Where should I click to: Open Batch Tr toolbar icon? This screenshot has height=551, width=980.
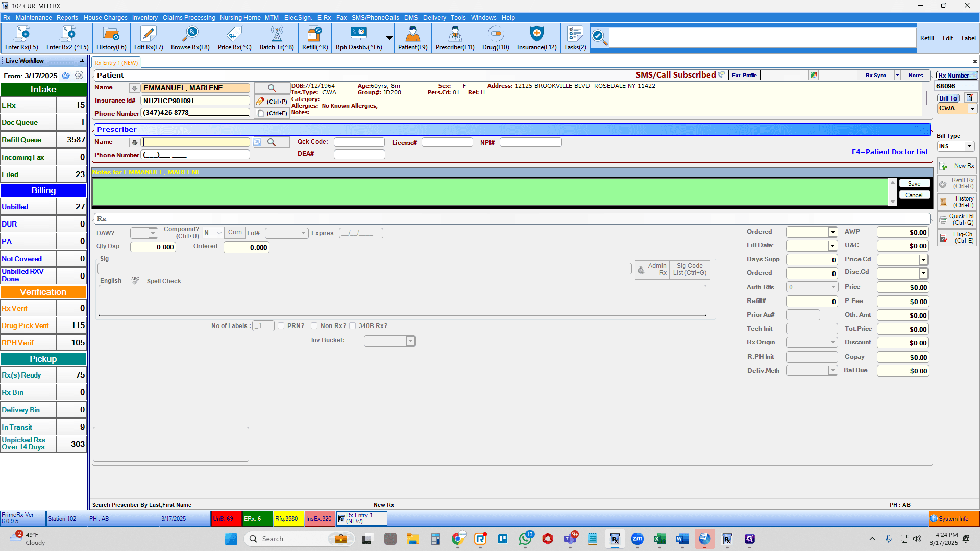(277, 38)
